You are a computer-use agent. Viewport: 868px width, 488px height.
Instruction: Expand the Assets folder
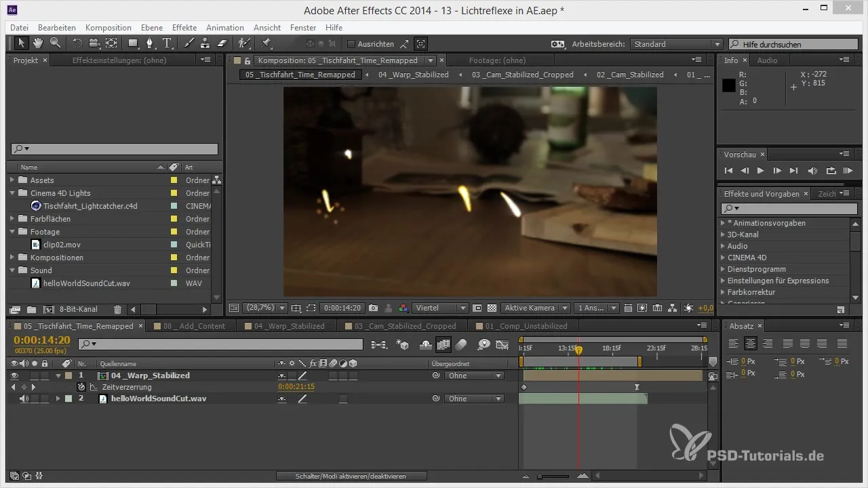[x=12, y=180]
